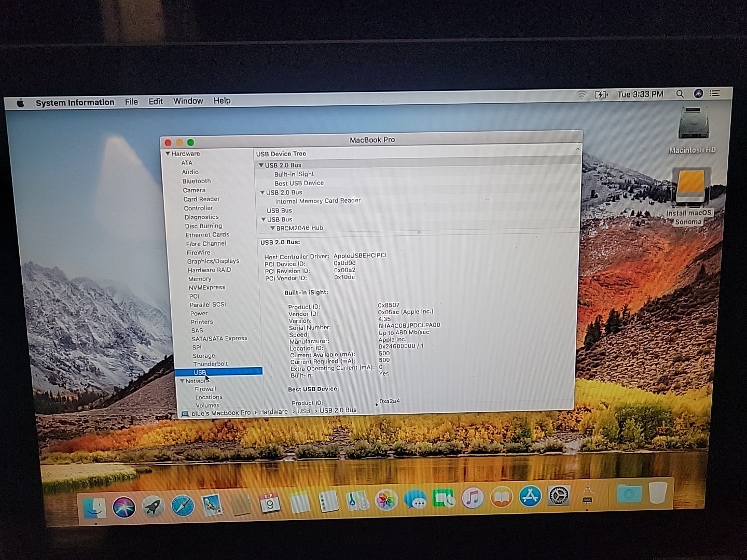Open Notification Center list icon
747x560 pixels.
click(x=715, y=93)
